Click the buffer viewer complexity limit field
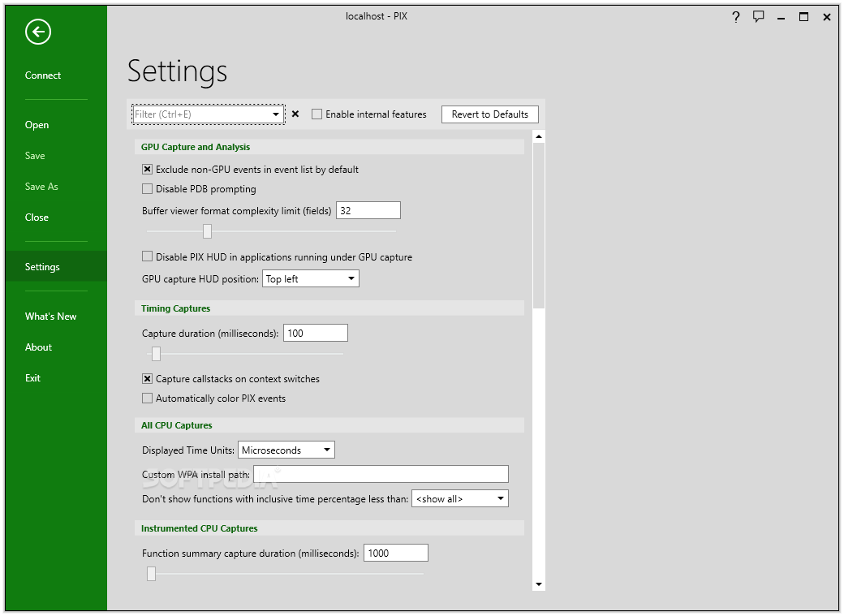 (x=368, y=210)
